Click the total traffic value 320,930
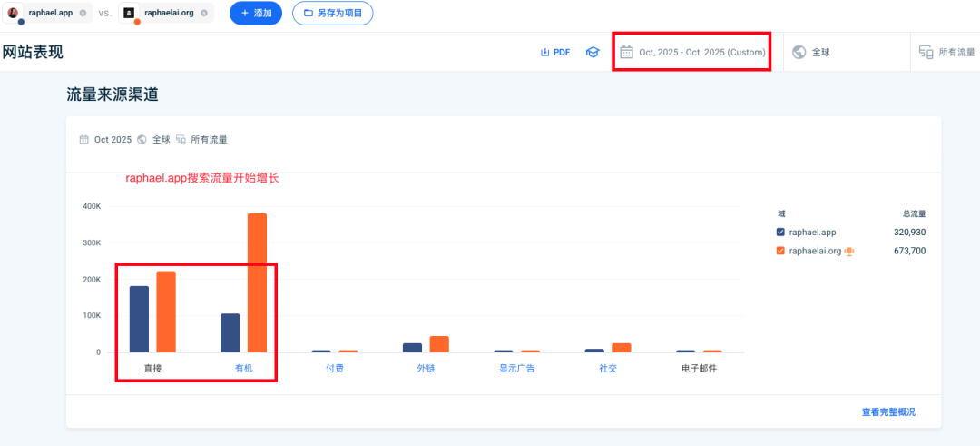 (909, 232)
